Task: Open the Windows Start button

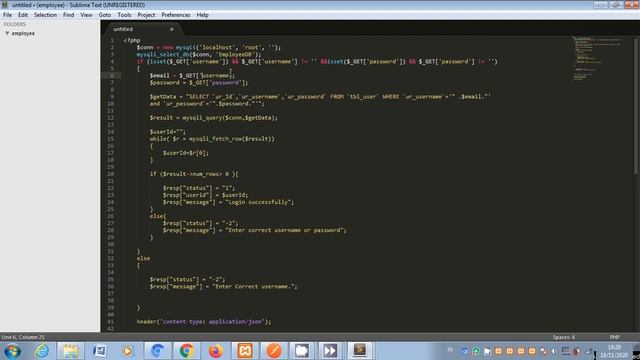Action: pyautogui.click(x=12, y=351)
